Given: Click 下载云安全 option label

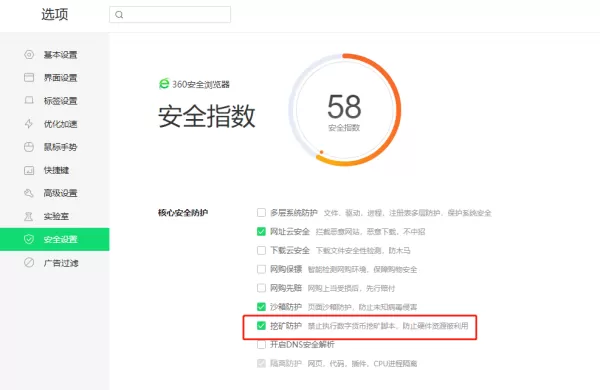Looking at the screenshot, I should (x=290, y=250).
